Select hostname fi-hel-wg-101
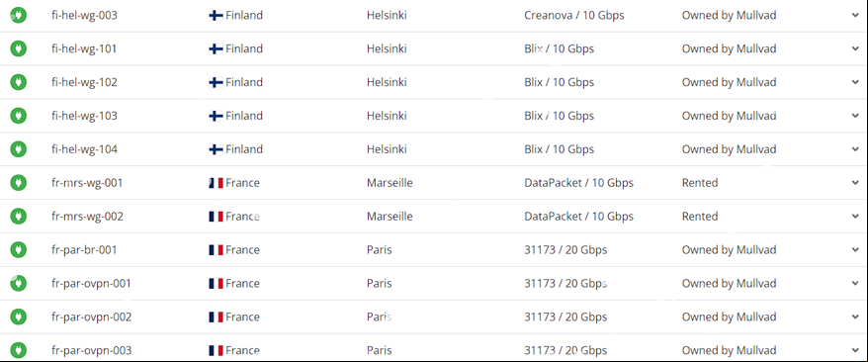Viewport: 868px width, 362px height. click(84, 48)
